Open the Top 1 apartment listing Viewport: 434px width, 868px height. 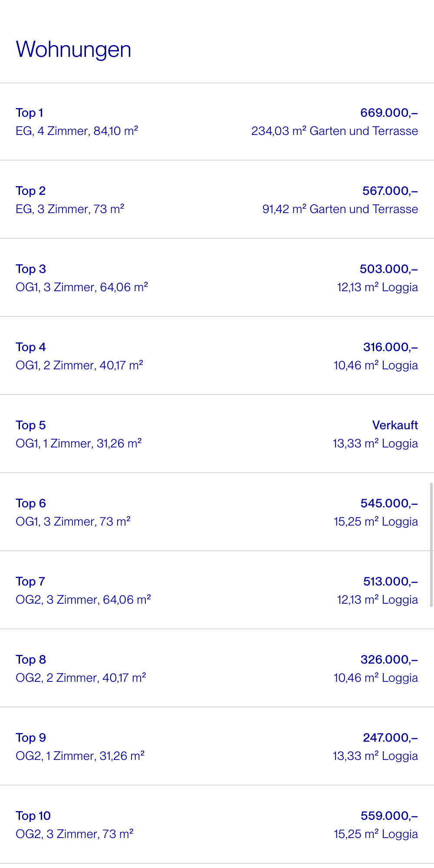tap(30, 113)
